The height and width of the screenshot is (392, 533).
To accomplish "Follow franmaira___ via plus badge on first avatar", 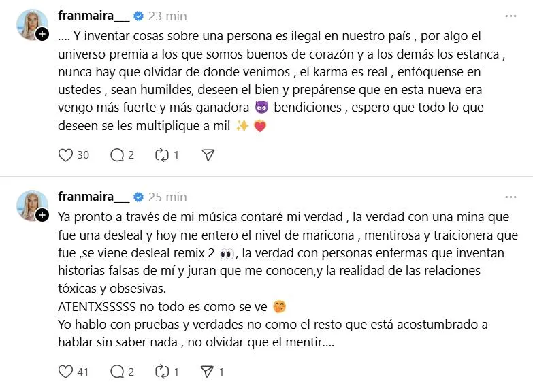I will point(42,34).
